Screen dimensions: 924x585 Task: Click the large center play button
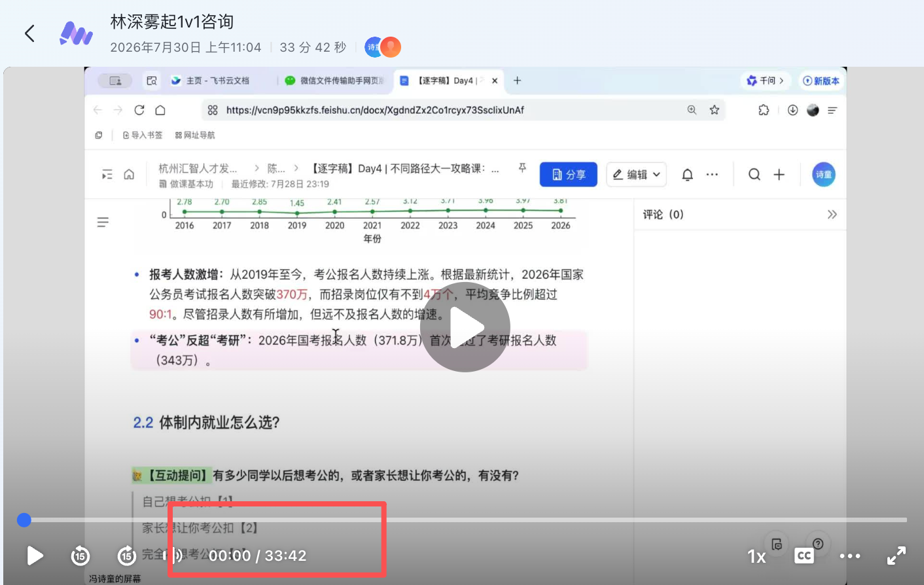pos(465,327)
